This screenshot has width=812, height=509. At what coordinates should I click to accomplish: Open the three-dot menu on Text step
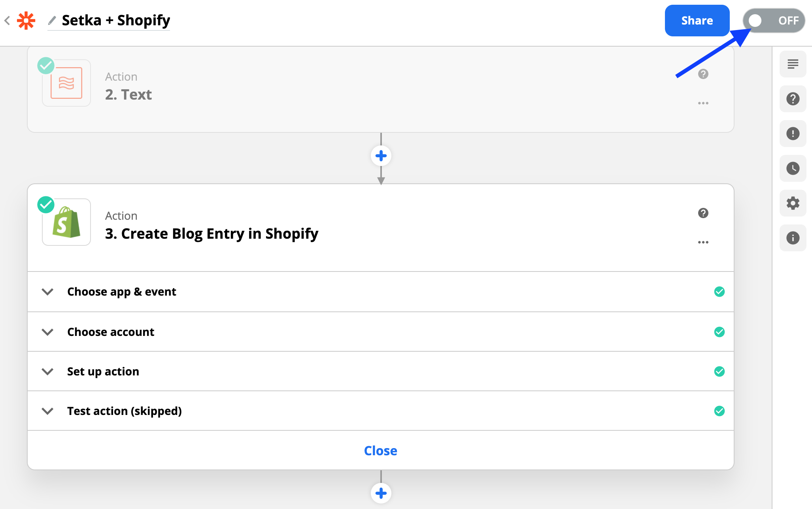tap(703, 103)
